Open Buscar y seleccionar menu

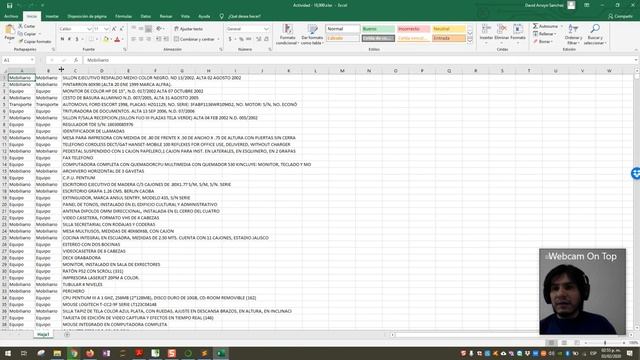click(x=595, y=34)
